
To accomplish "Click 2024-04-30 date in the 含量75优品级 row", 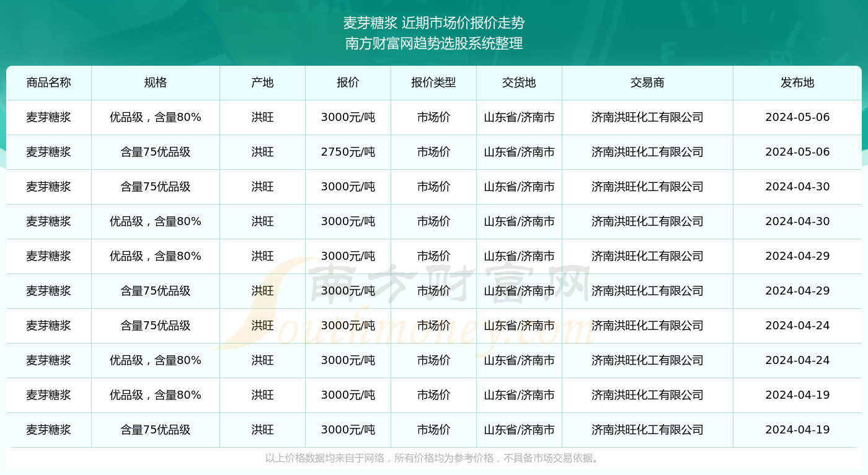I will tap(797, 187).
